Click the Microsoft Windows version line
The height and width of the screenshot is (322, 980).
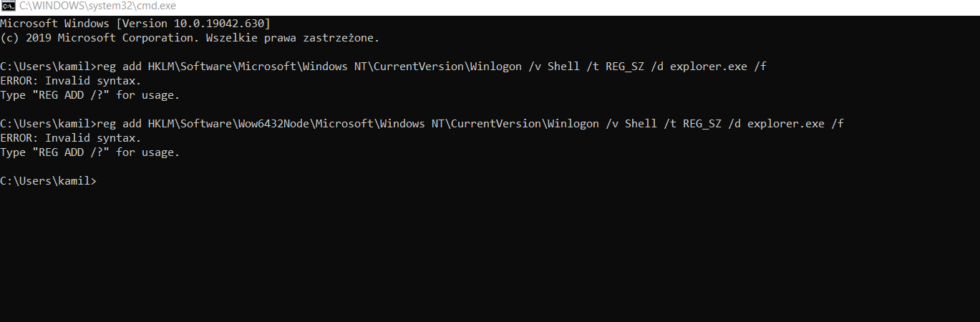[135, 24]
